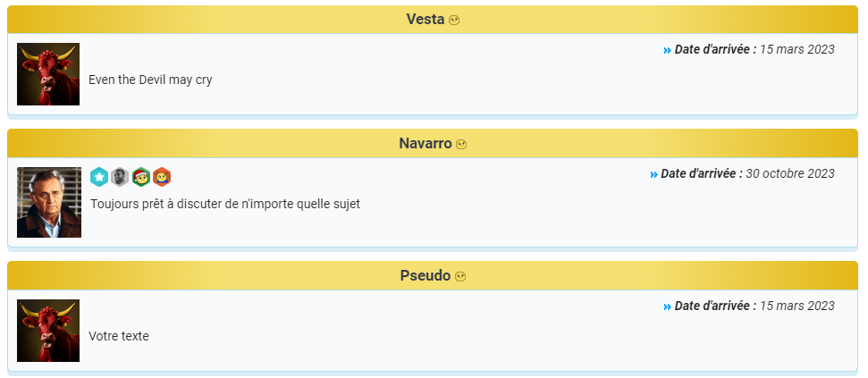Open Navarro's portrait avatar
This screenshot has width=868, height=378.
point(49,203)
